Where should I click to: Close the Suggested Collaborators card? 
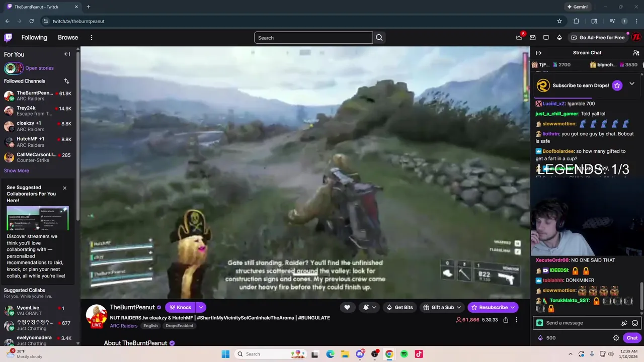(x=64, y=188)
